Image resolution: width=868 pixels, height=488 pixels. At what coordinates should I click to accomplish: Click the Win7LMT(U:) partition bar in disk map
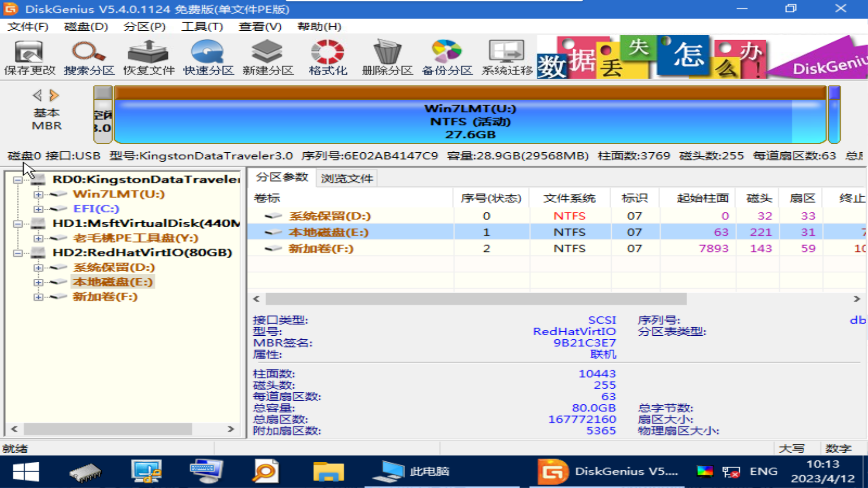tap(470, 115)
